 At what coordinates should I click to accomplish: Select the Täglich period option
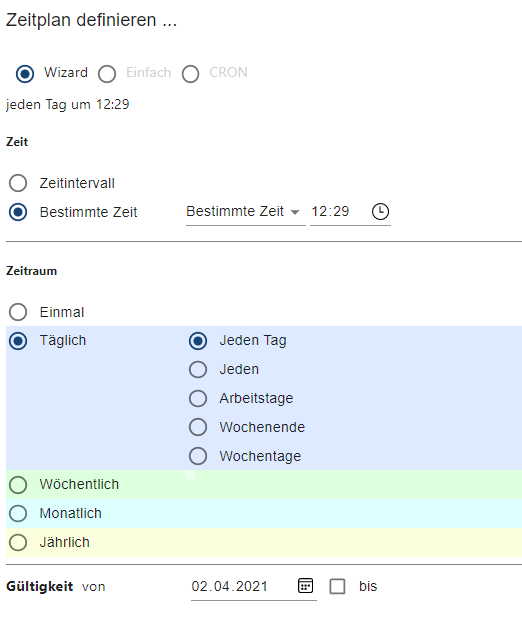[18, 341]
